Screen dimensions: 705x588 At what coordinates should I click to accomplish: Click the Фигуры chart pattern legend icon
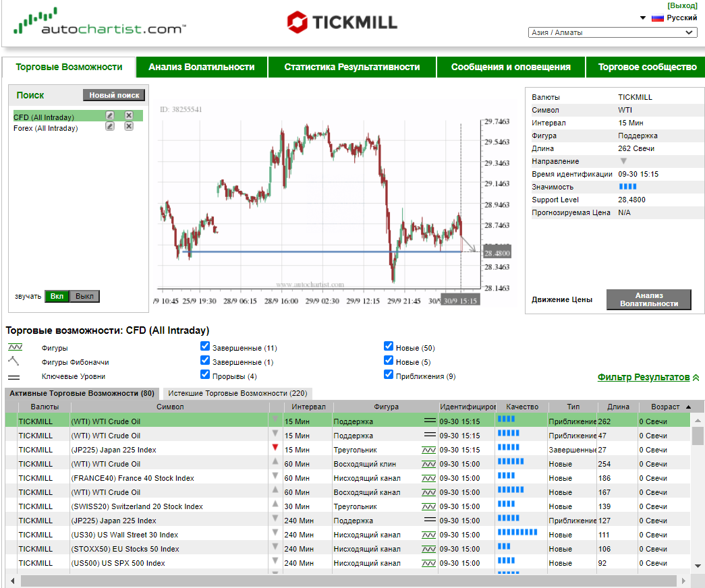pyautogui.click(x=16, y=347)
